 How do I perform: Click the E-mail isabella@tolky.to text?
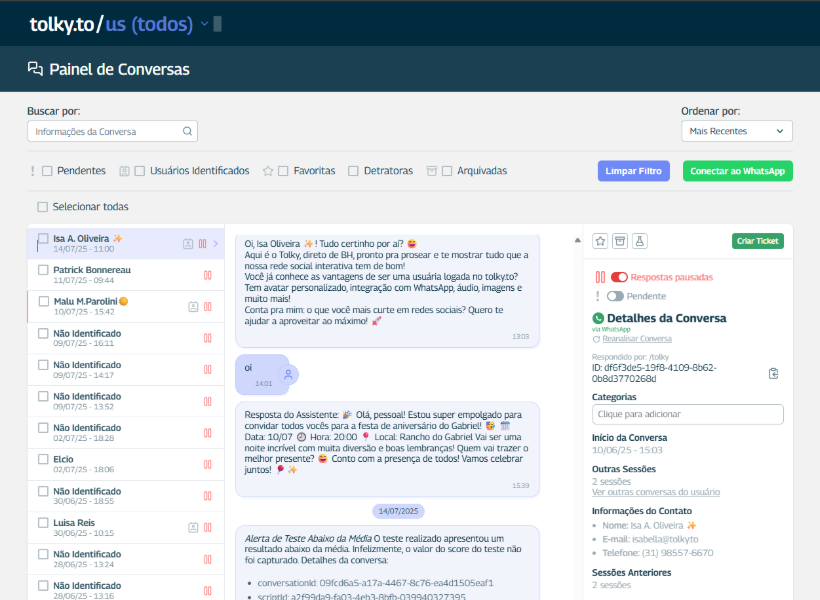pos(650,539)
